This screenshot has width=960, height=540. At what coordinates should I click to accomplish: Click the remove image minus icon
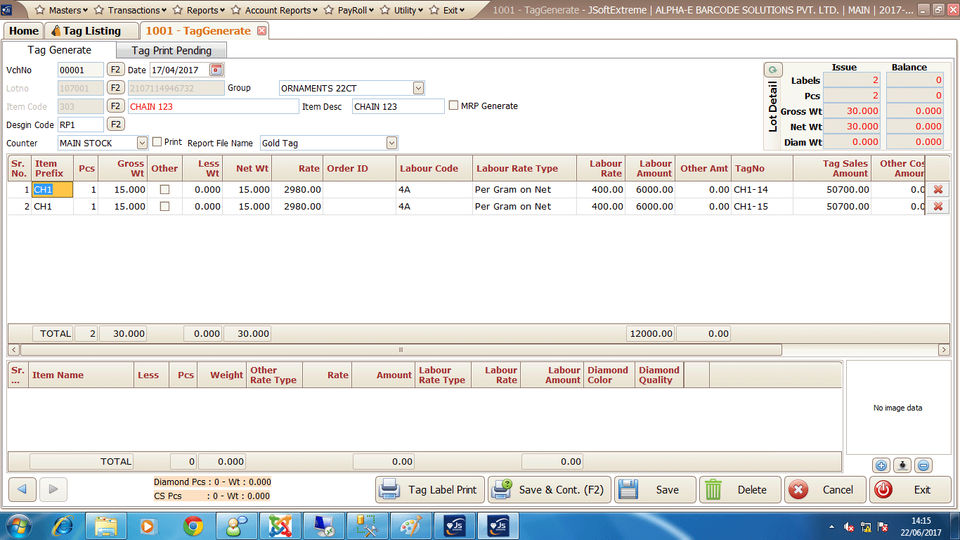click(x=923, y=466)
